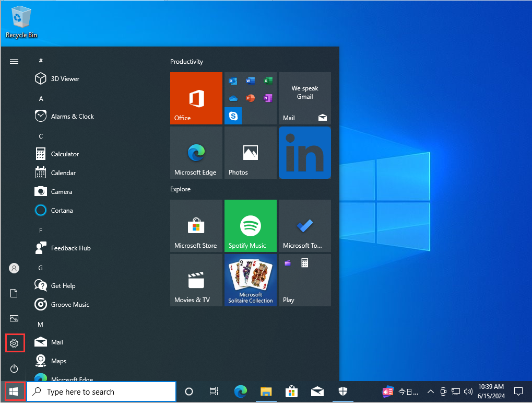Viewport: 532px width, 403px height.
Task: Click the 'A' letter group header
Action: click(41, 99)
